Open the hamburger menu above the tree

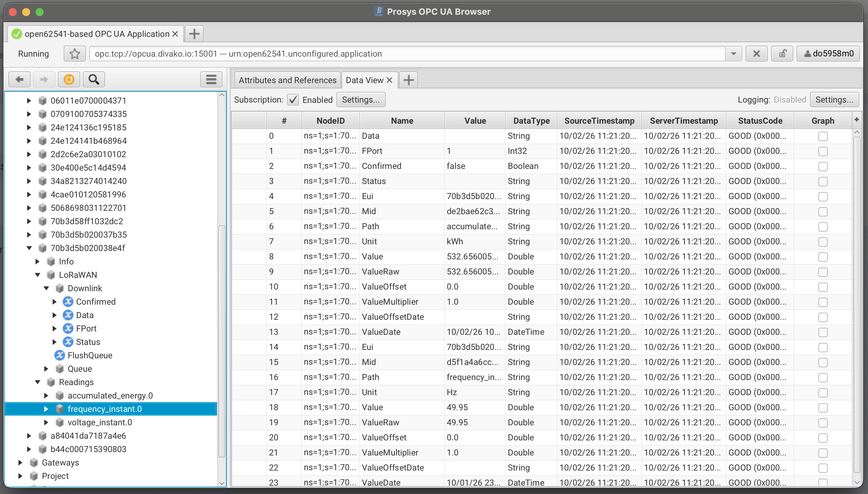pyautogui.click(x=211, y=79)
